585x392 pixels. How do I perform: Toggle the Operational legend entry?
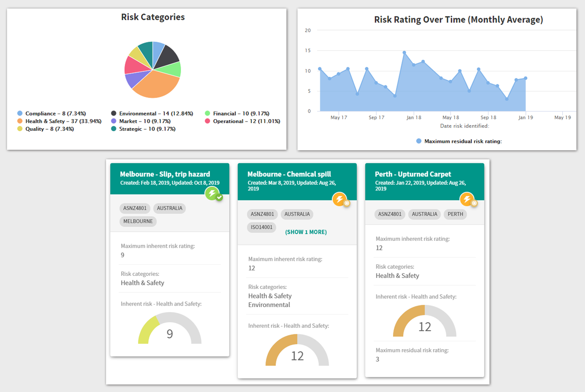pos(243,121)
